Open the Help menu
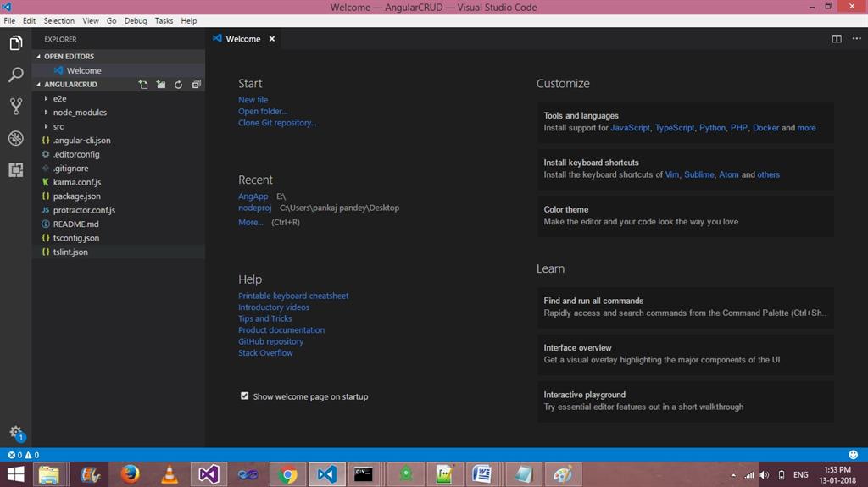 pos(189,21)
